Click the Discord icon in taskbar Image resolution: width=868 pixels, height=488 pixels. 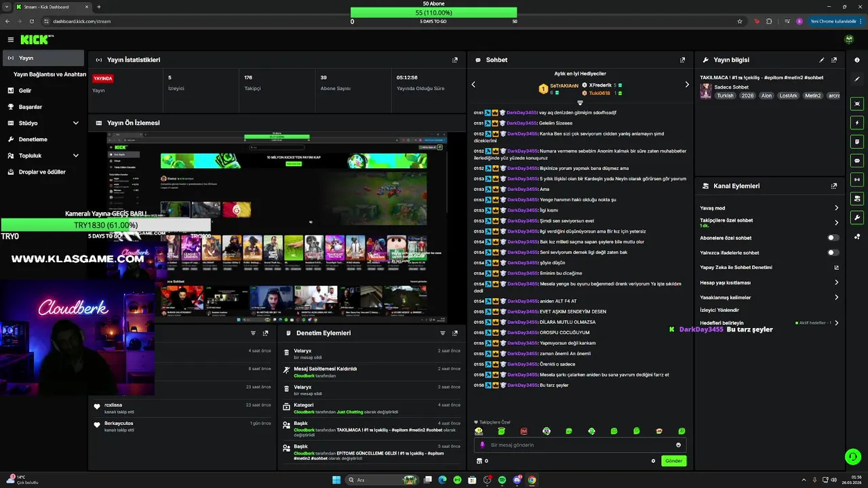pyautogui.click(x=517, y=480)
